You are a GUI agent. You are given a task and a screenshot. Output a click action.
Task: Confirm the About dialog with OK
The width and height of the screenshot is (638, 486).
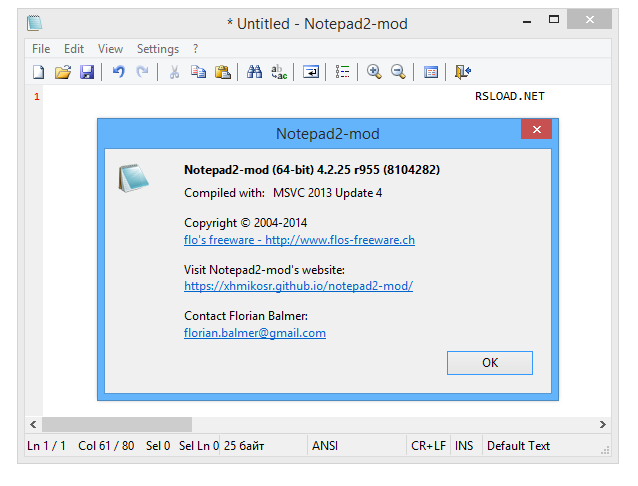(490, 363)
